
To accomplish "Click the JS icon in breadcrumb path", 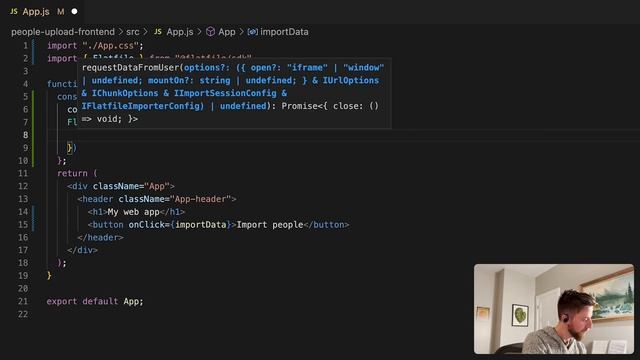I will coord(158,32).
